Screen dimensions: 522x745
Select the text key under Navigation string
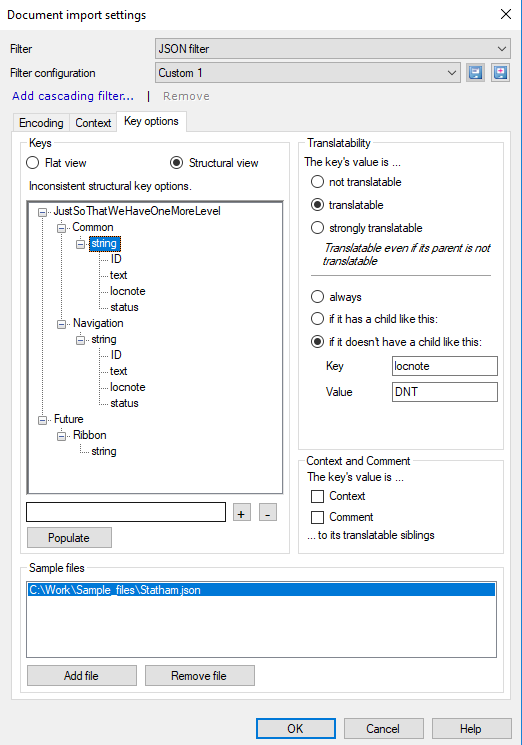[x=118, y=371]
